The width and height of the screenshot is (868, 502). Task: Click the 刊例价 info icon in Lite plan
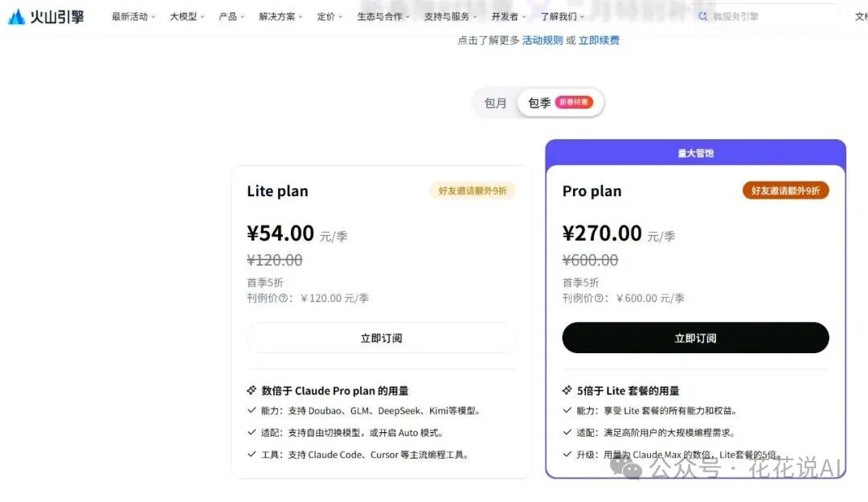click(x=285, y=298)
